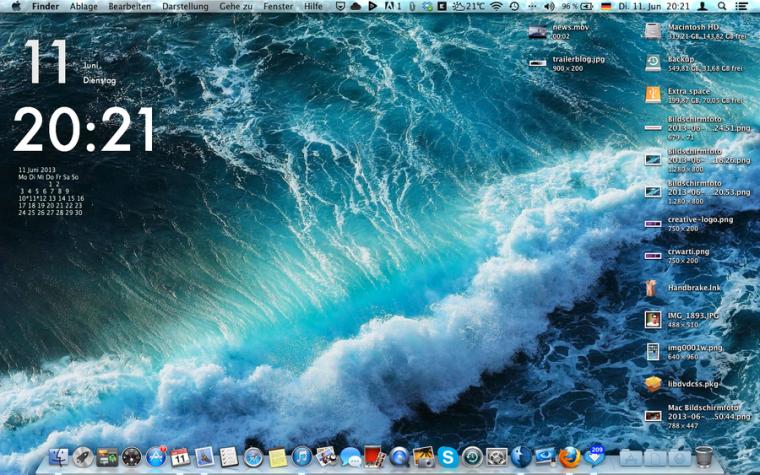The image size is (760, 475).
Task: Launch Photo Booth from the Dock
Action: (x=375, y=457)
